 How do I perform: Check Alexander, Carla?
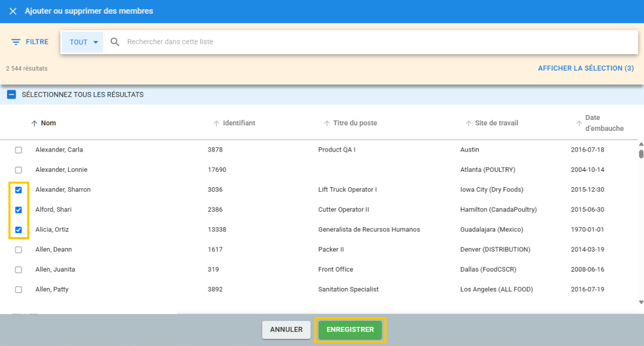pos(18,149)
